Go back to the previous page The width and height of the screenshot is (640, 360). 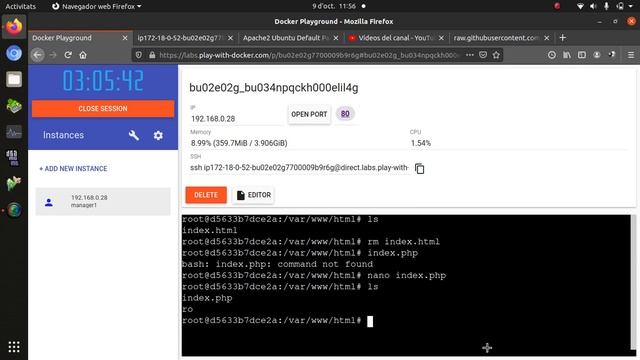[38, 55]
